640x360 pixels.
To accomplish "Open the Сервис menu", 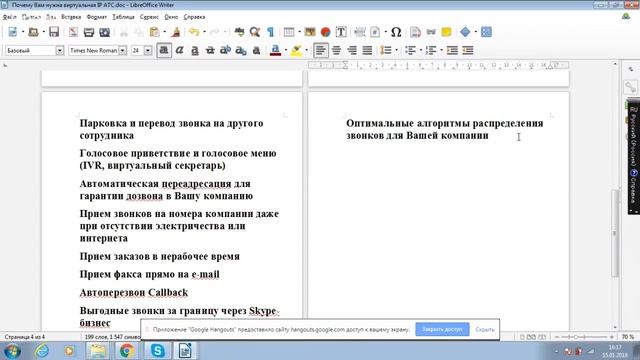I will (x=149, y=17).
